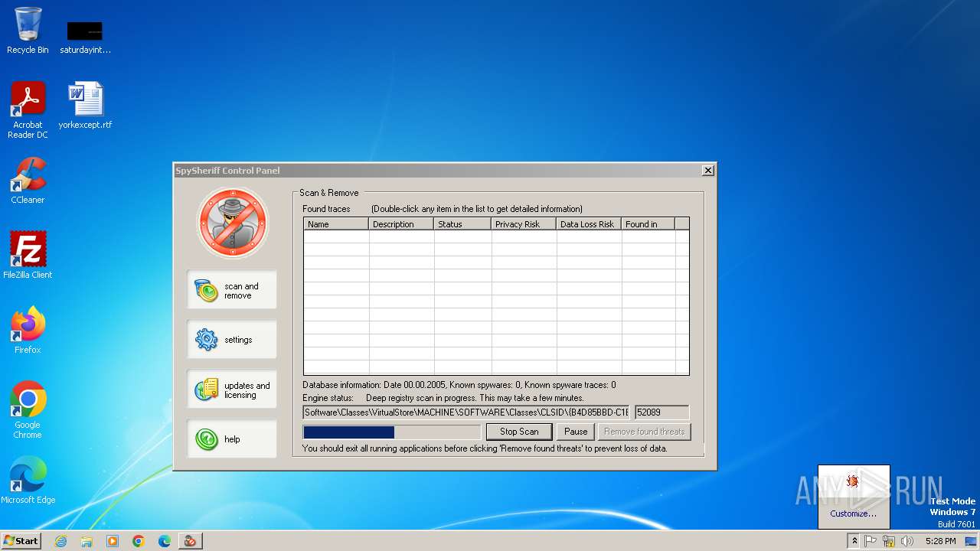Open media player from the taskbar
The width and height of the screenshot is (980, 551).
113,541
